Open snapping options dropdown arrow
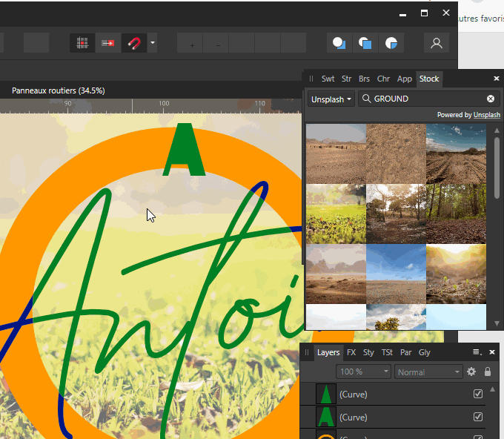The height and width of the screenshot is (439, 504). (153, 43)
